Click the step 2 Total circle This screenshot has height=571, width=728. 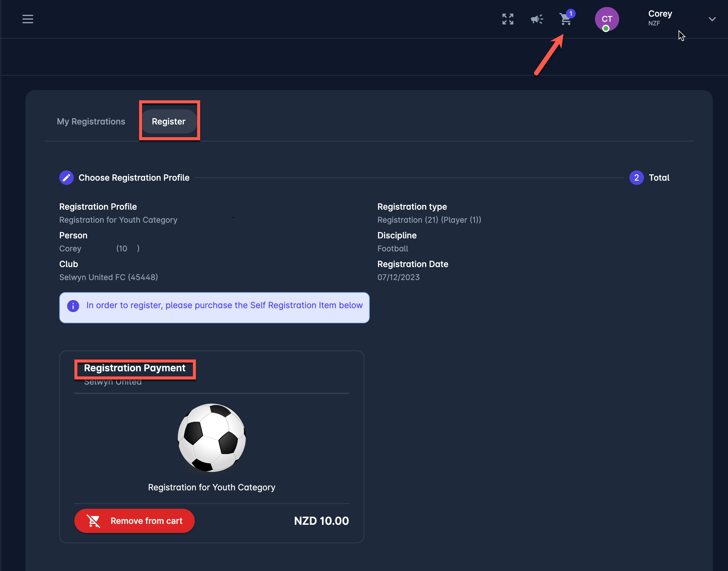[636, 178]
